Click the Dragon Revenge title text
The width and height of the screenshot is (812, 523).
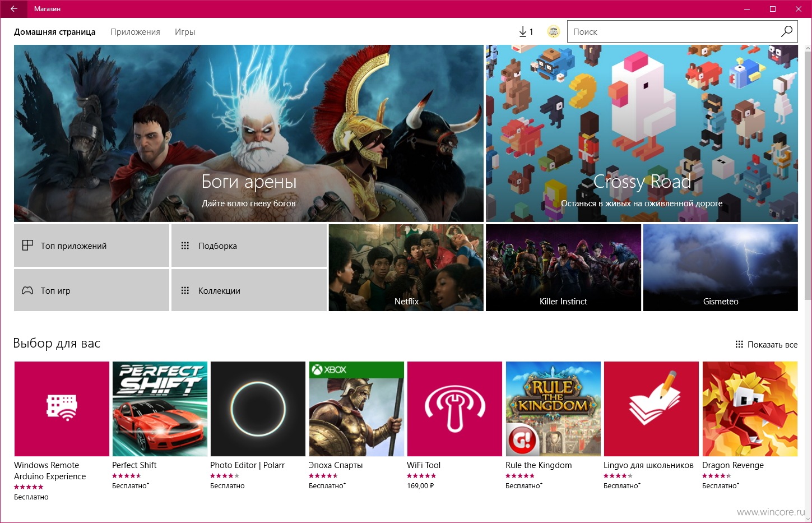click(733, 465)
